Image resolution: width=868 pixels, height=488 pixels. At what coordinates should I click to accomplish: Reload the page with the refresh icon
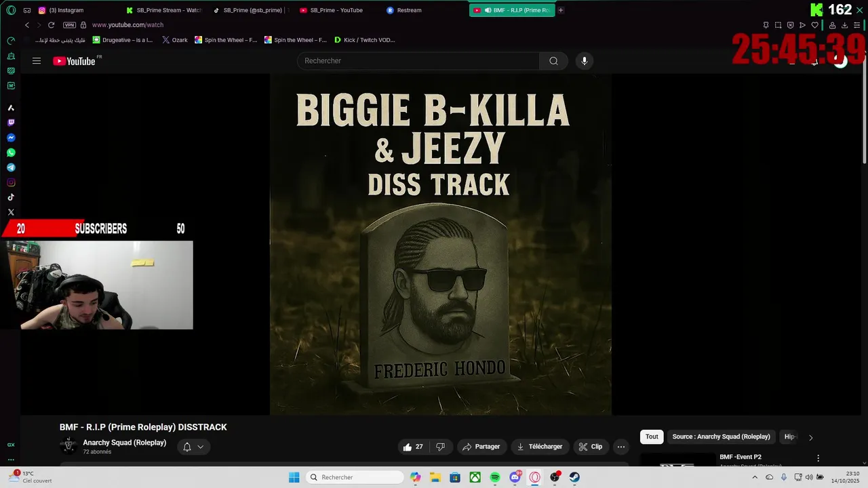point(51,25)
